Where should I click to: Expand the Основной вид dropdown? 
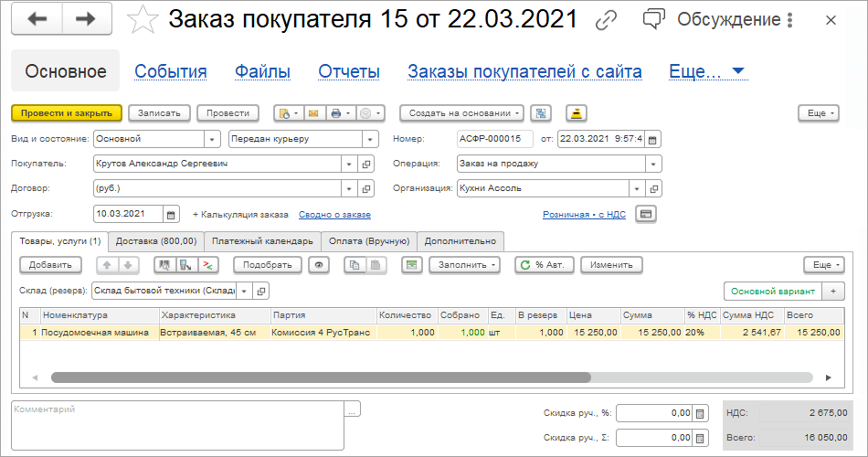(212, 139)
